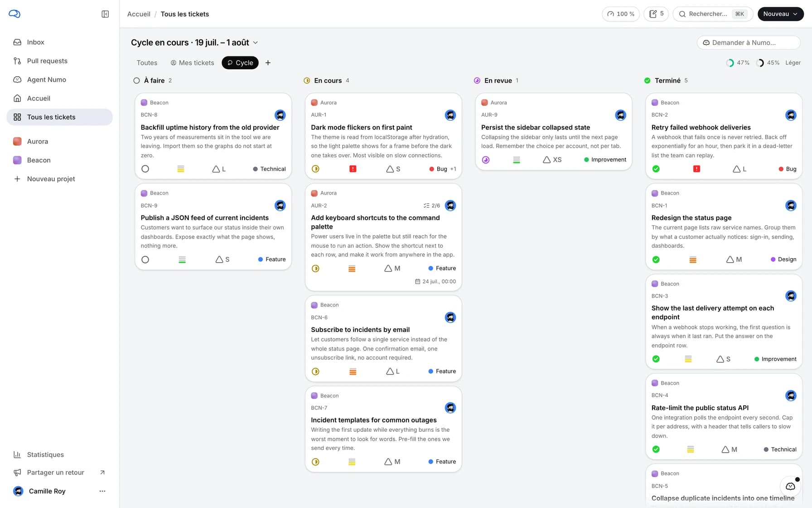The height and width of the screenshot is (508, 812).
Task: Go to Accueil in the breadcrumb
Action: pyautogui.click(x=139, y=14)
